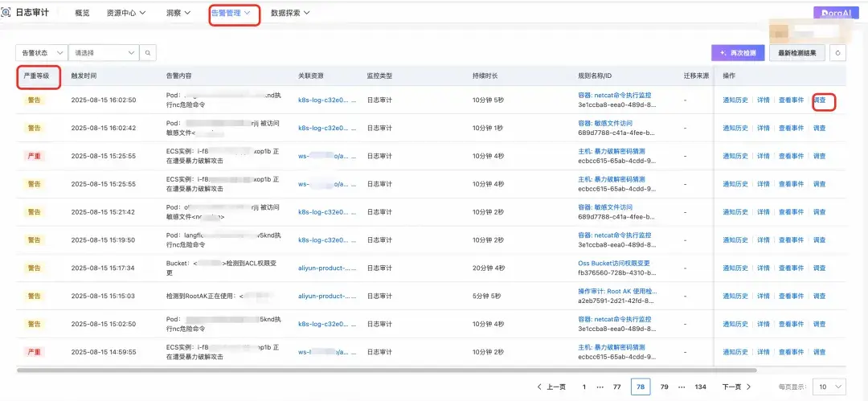The width and height of the screenshot is (868, 401).
Task: Go to page 79 in pagination
Action: pyautogui.click(x=665, y=387)
